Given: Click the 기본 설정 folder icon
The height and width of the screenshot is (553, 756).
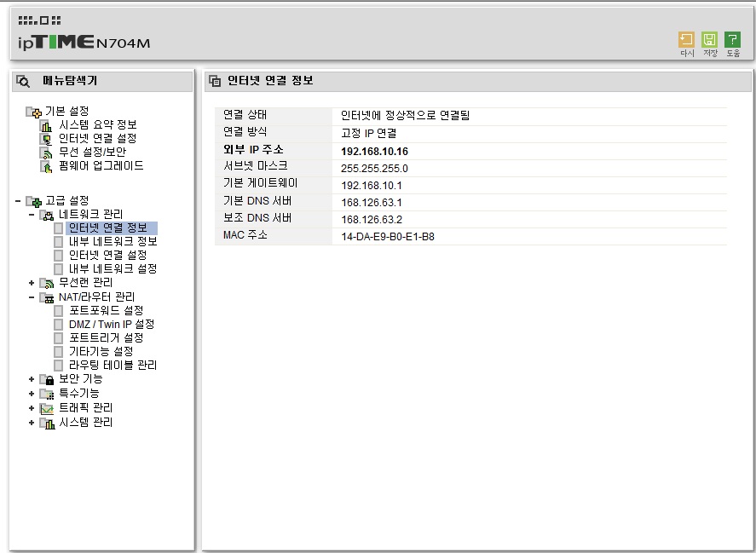Looking at the screenshot, I should pyautogui.click(x=34, y=112).
